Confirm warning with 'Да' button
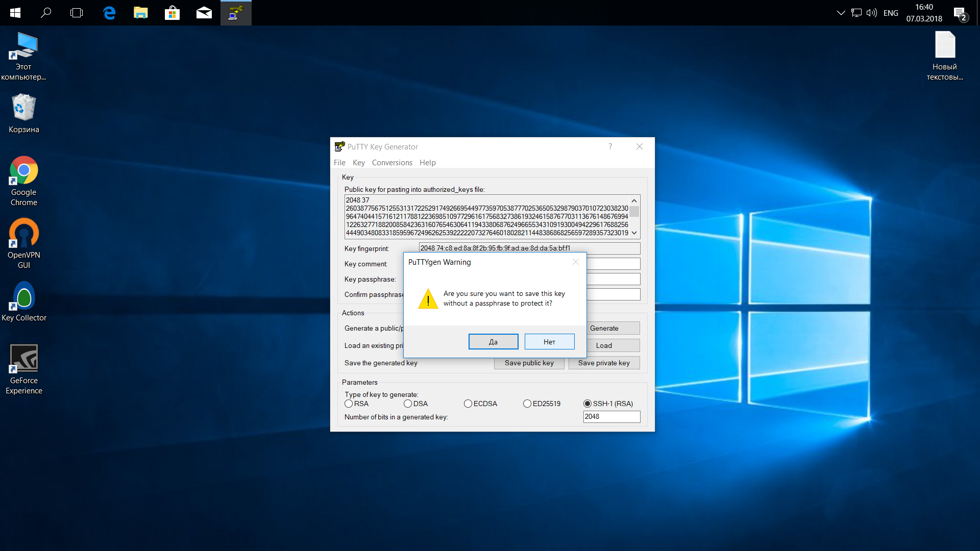 click(x=493, y=342)
